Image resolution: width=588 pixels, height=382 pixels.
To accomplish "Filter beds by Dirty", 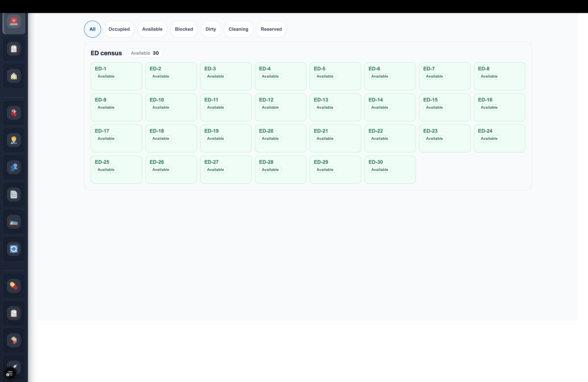I will point(211,29).
